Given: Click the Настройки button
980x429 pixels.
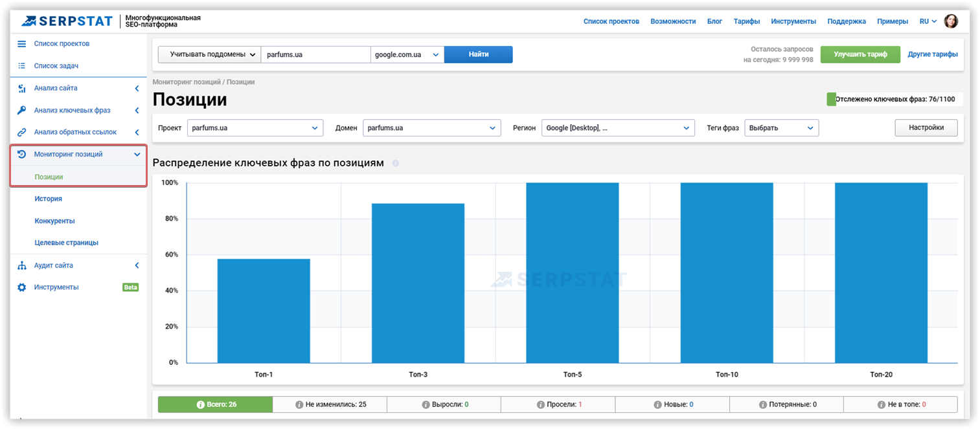Looking at the screenshot, I should 926,128.
